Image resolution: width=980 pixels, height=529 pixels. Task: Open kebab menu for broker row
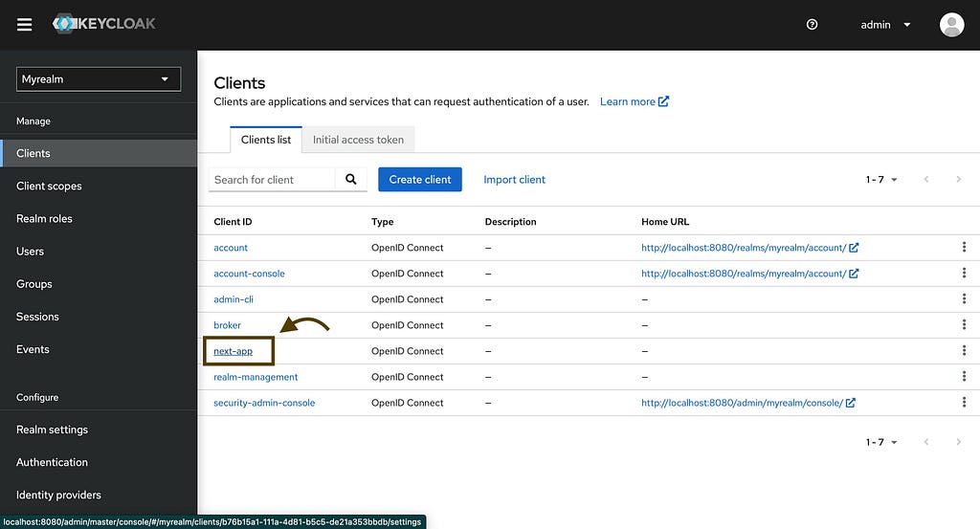click(x=964, y=325)
